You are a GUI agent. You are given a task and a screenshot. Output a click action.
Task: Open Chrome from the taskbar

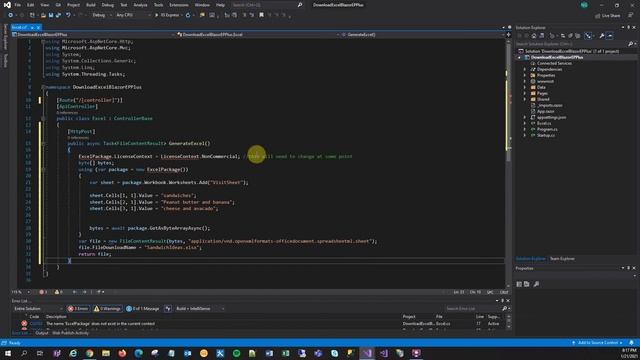point(89,353)
